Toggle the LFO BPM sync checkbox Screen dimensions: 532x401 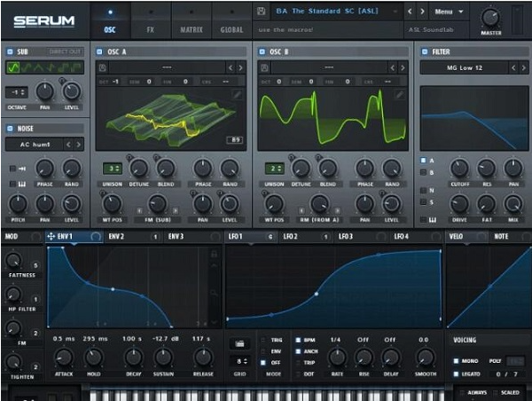pyautogui.click(x=298, y=340)
